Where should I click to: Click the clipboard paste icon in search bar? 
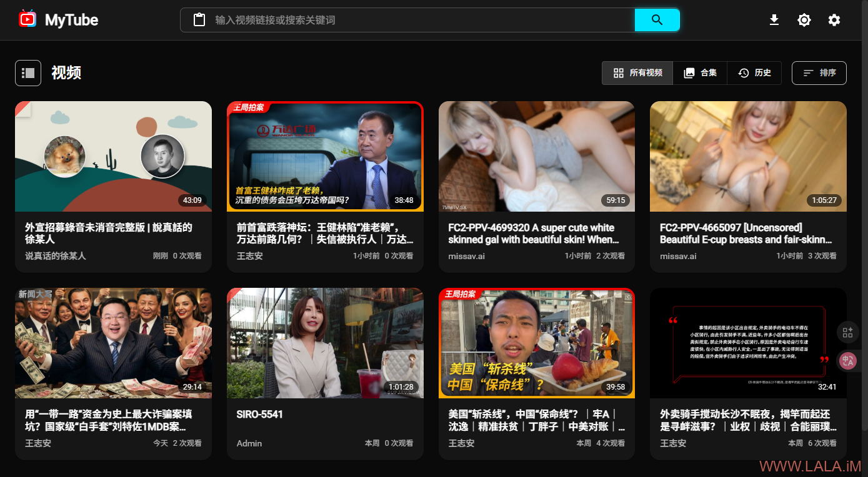tap(199, 20)
